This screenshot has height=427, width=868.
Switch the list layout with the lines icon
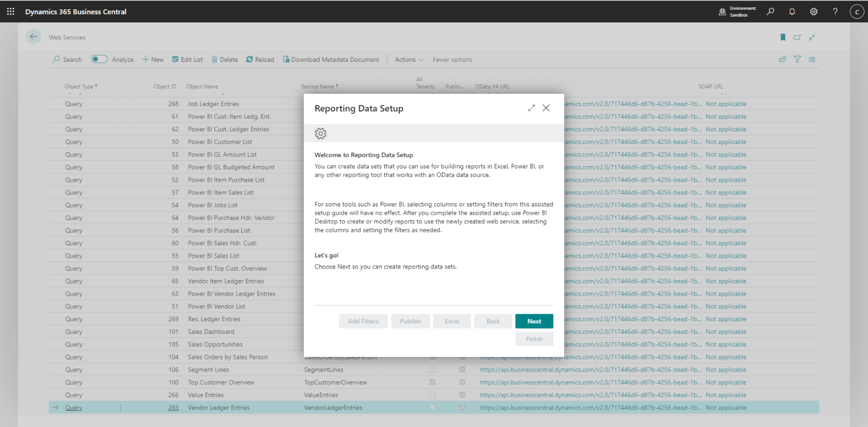point(812,59)
